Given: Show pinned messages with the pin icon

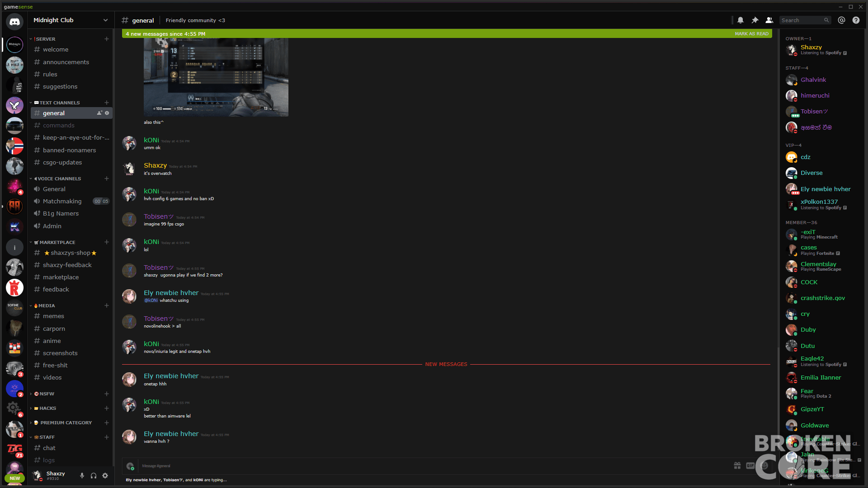Looking at the screenshot, I should click(755, 20).
